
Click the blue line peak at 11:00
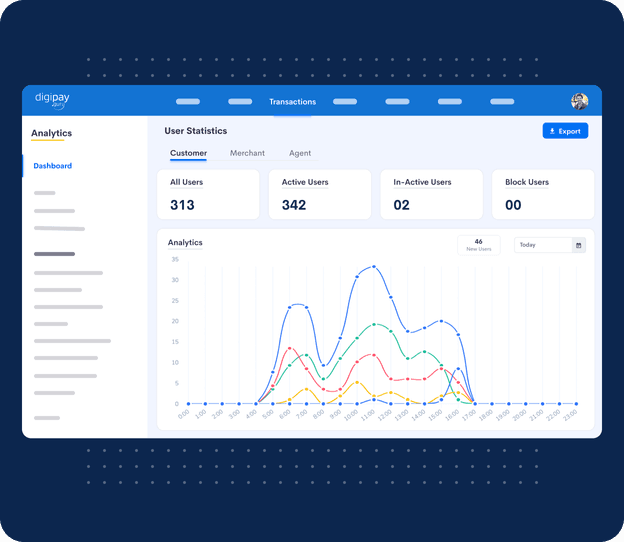(374, 267)
